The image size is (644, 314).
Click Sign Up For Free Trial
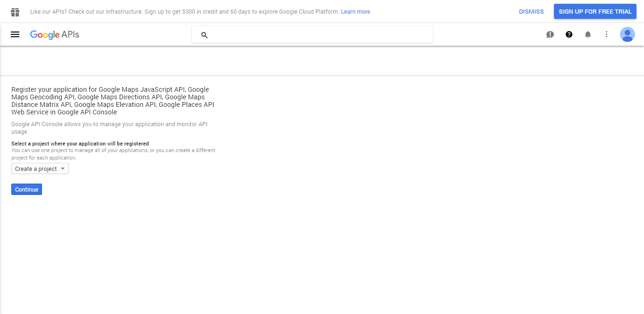(595, 12)
